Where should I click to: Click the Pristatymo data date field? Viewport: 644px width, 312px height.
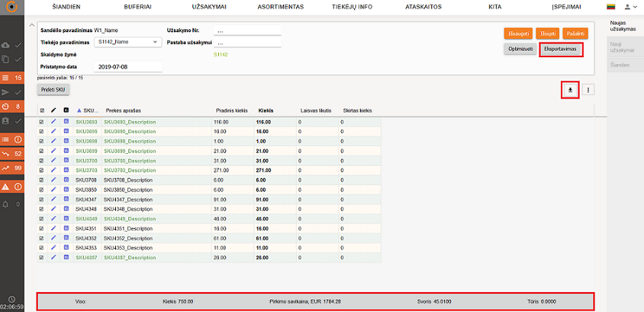(129, 66)
